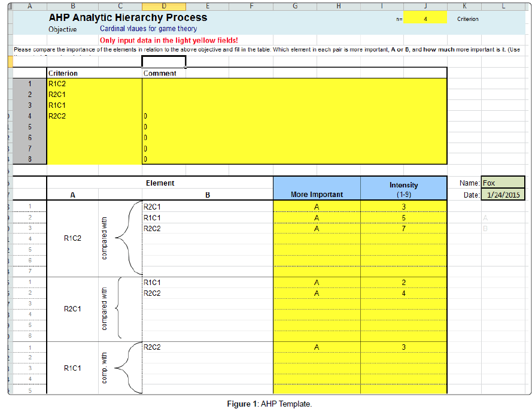Select Intensity cell for R2C1 versus R2C2

pos(403,293)
